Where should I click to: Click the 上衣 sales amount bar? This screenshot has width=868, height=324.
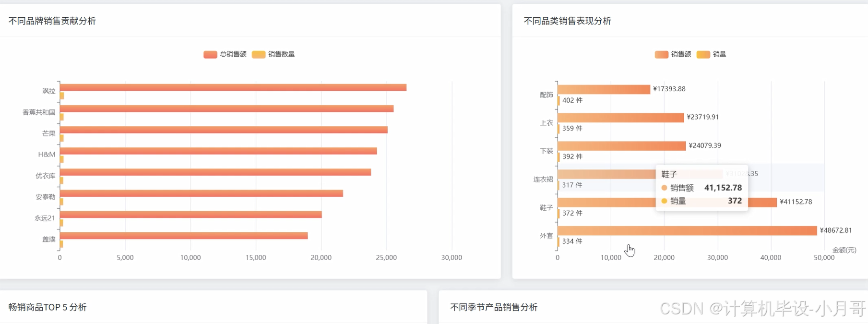tap(621, 118)
